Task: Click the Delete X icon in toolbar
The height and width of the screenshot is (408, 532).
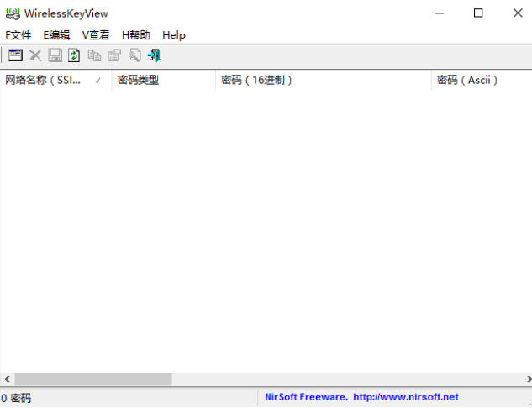Action: [x=35, y=55]
